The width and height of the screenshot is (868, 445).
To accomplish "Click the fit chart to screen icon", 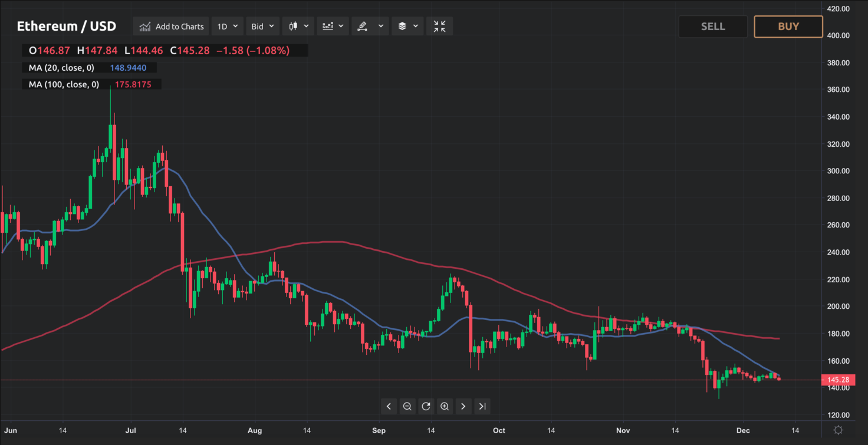I will tap(439, 26).
